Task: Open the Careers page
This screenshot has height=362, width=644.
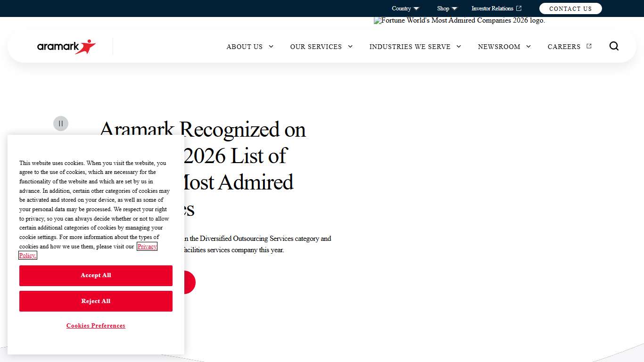Action: tap(564, 47)
